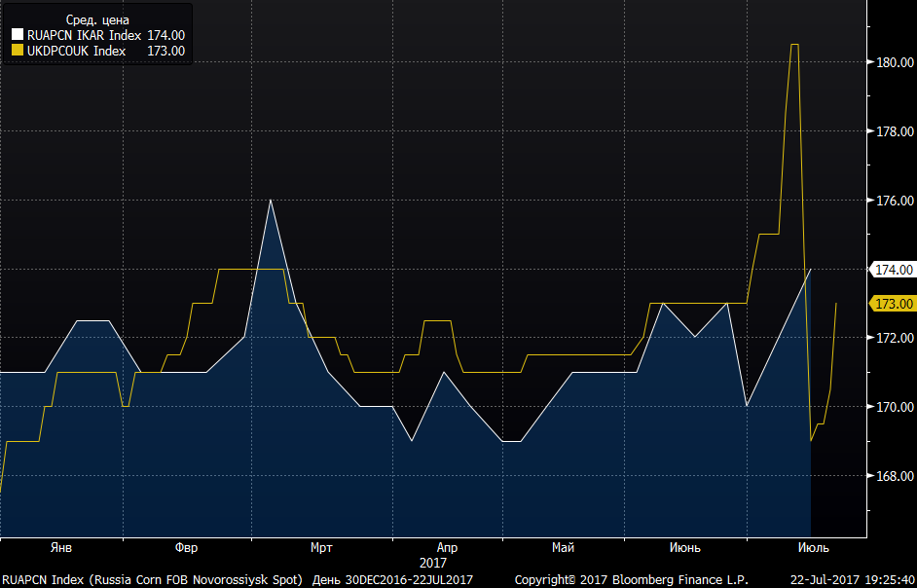
Task: Click the yellow UKDPCOUK legend swatch
Action: [18, 51]
